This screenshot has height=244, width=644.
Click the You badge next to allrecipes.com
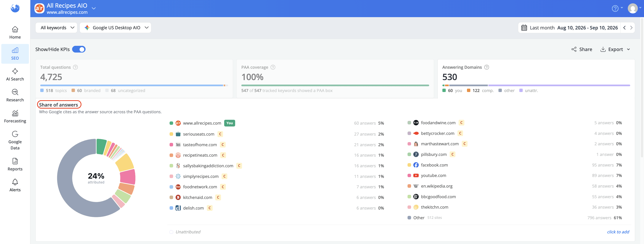coord(230,123)
